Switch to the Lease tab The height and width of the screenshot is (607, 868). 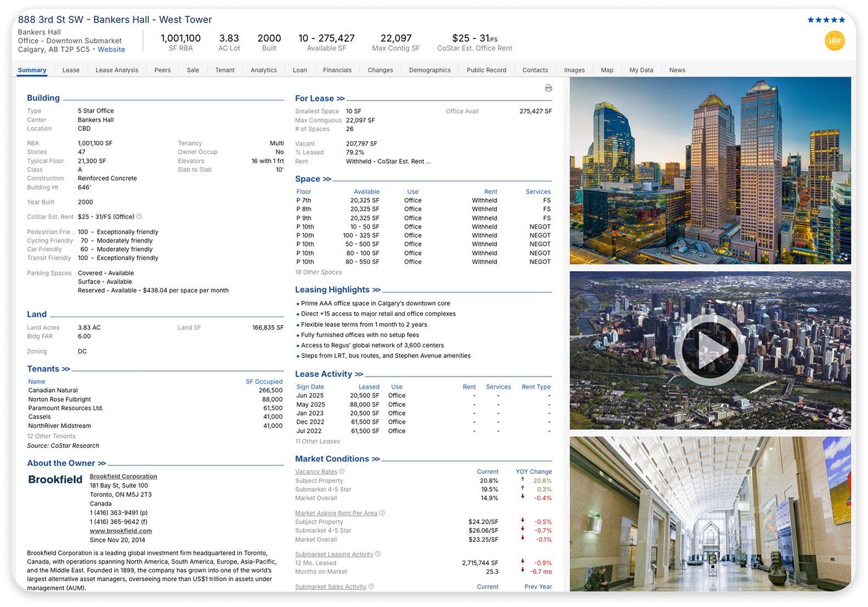[71, 70]
